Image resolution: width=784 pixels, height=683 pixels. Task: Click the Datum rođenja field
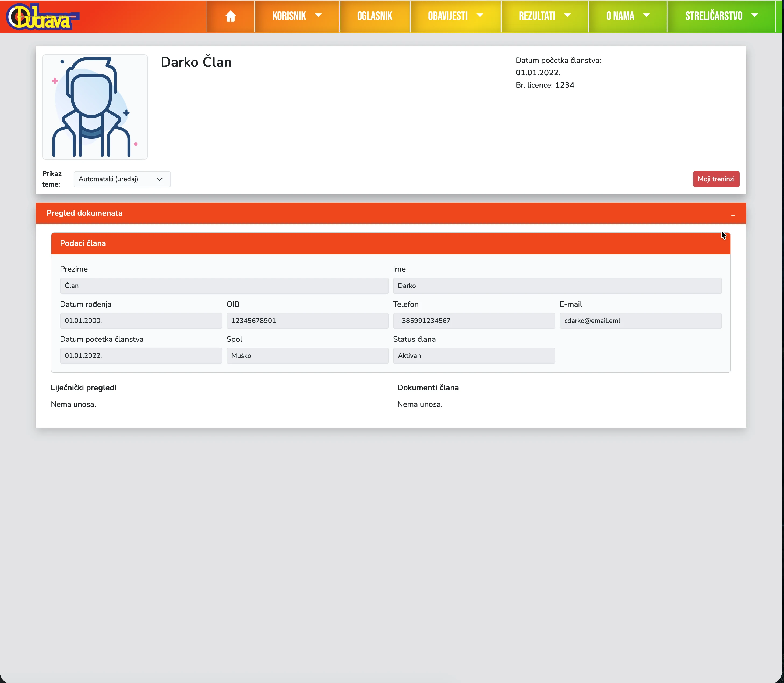[141, 321]
